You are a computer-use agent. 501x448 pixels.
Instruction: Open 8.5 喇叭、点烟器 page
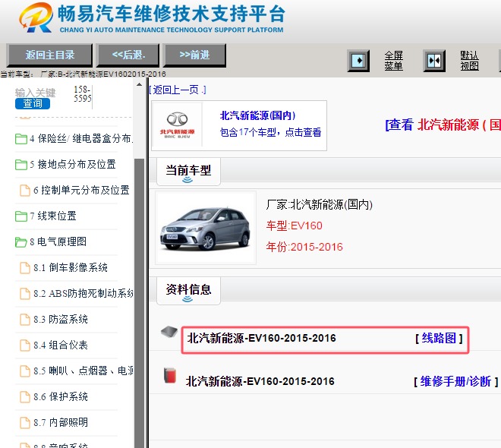(83, 371)
